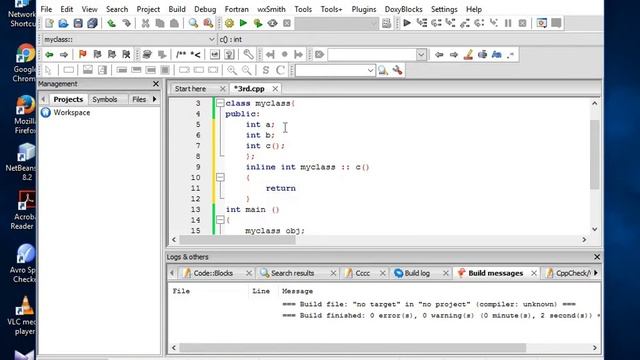Click the search magnifier next to combo box
This screenshot has width=640, height=360.
tap(382, 70)
